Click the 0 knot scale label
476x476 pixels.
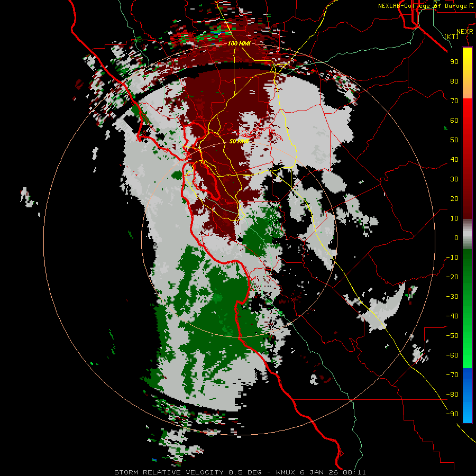coord(456,237)
